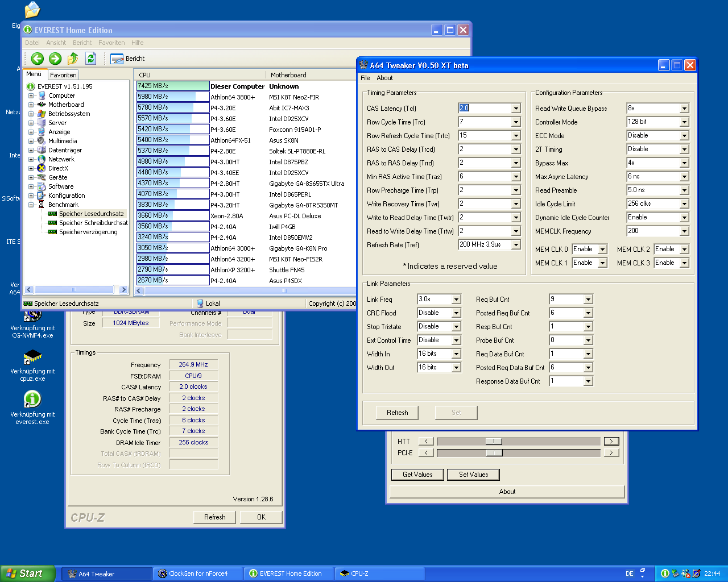Open the Link Freq dropdown

(x=456, y=300)
